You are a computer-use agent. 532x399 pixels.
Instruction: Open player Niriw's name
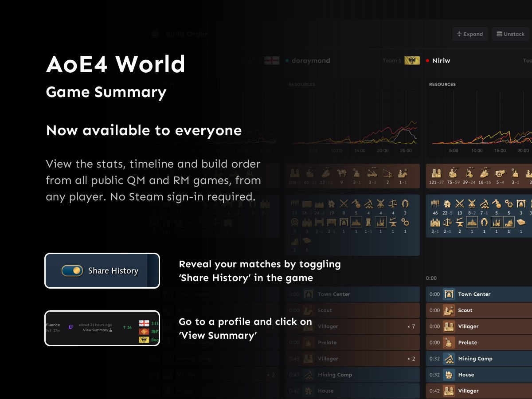(x=441, y=61)
